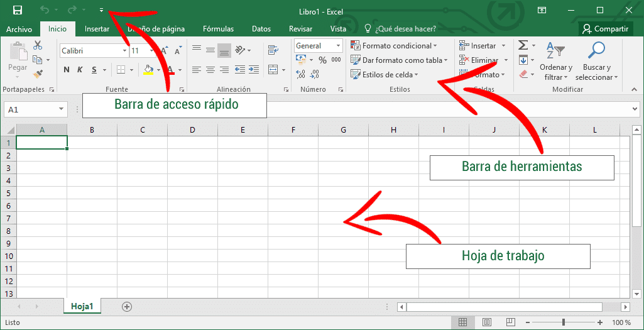This screenshot has width=644, height=330.
Task: Enable center horizontal alignment
Action: pos(210,70)
